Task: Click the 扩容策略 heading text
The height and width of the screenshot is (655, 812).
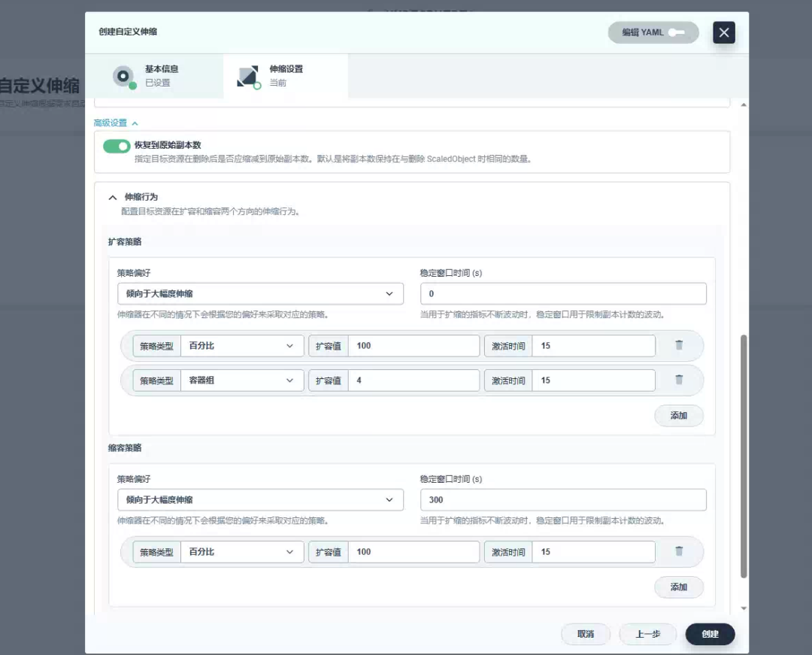Action: pyautogui.click(x=125, y=242)
